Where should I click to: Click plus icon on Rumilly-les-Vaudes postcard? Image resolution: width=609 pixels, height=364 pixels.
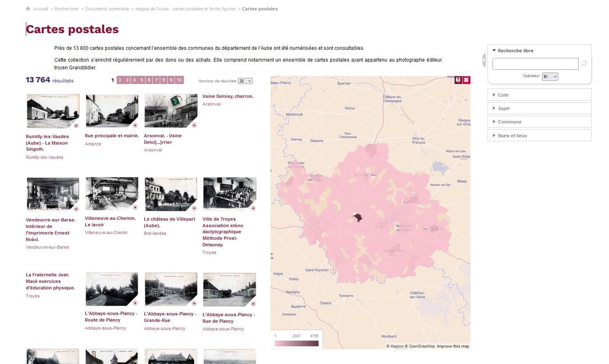[76, 126]
